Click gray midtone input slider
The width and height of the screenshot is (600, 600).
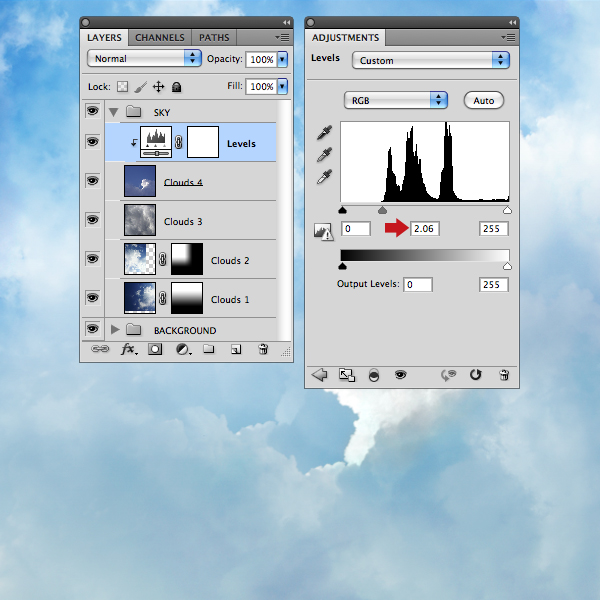pos(382,210)
